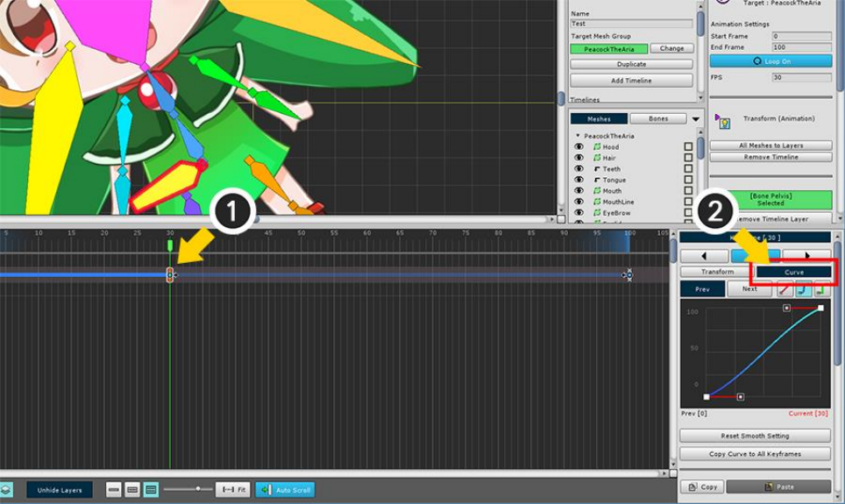The image size is (845, 504).
Task: Switch to the Curve tab
Action: coord(794,273)
